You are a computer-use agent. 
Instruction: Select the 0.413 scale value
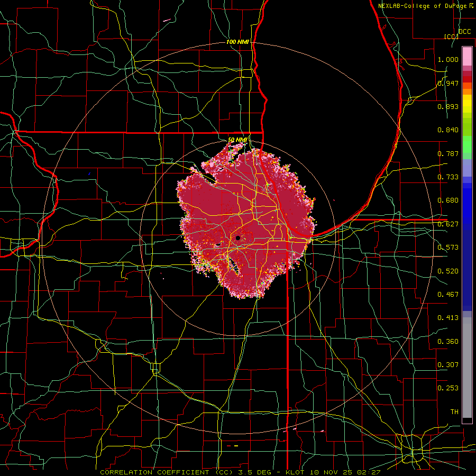click(448, 318)
